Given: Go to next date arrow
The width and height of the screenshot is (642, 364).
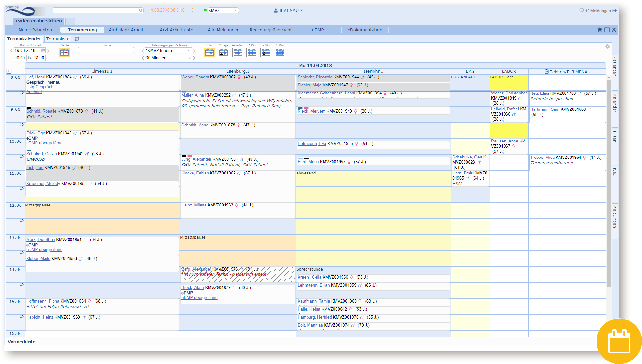Looking at the screenshot, I should click(48, 51).
